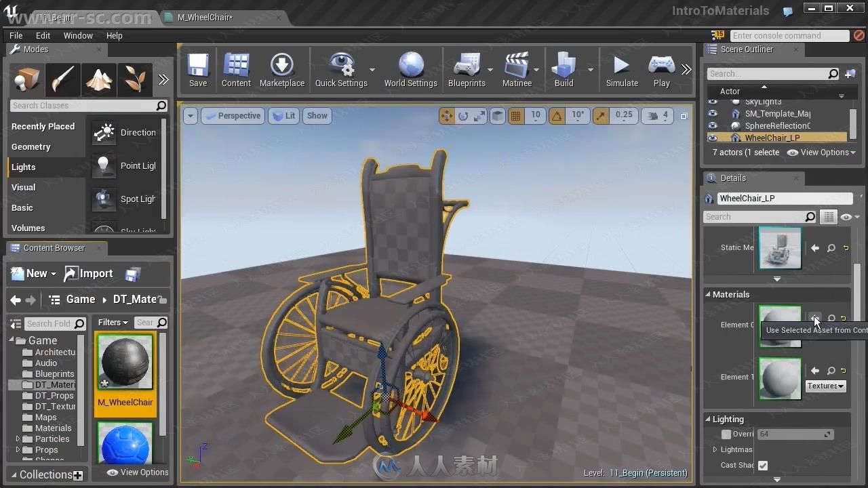Click New in Content Browser
The image size is (868, 488).
(33, 274)
